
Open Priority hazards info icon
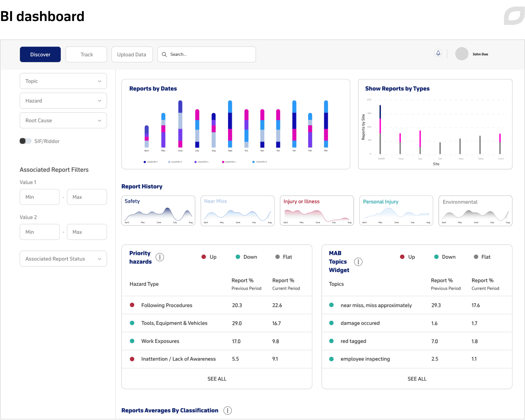click(x=160, y=257)
